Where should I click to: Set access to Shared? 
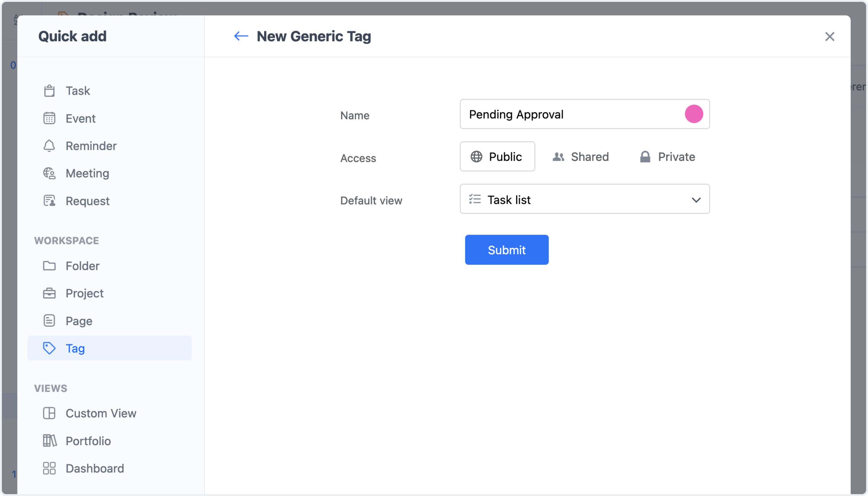coord(581,157)
